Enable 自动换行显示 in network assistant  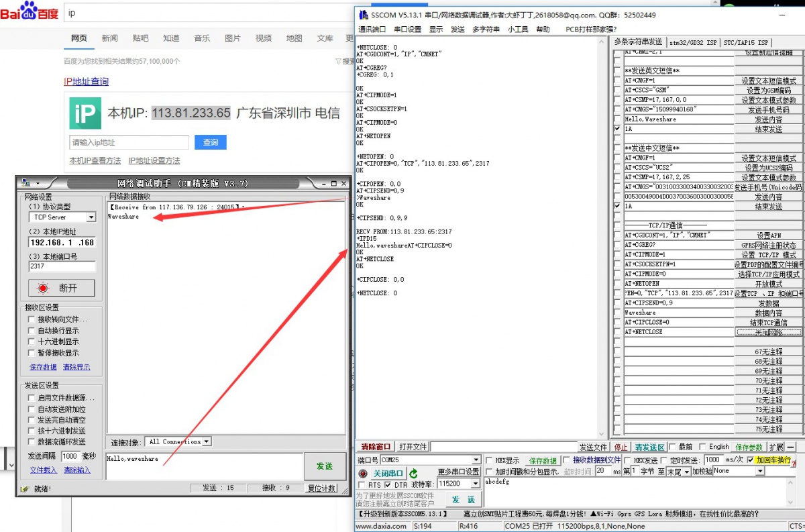coord(31,331)
